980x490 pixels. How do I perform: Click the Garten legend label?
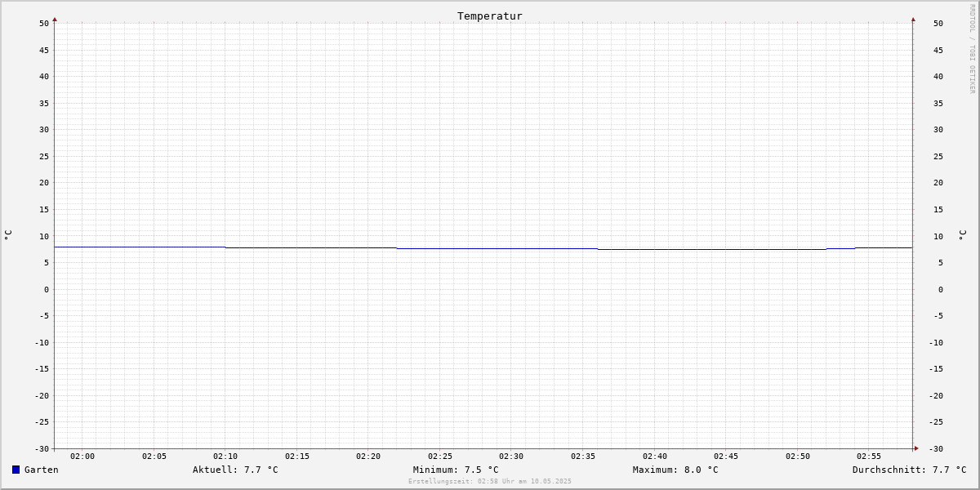click(x=42, y=470)
